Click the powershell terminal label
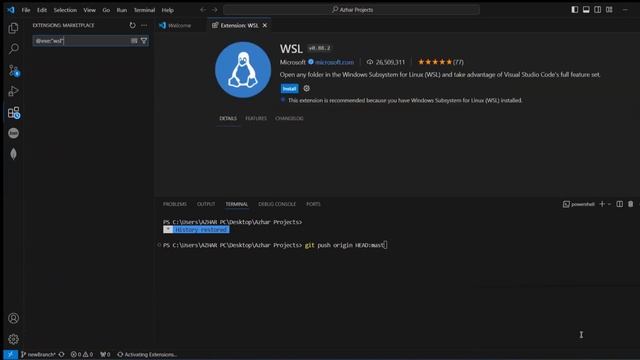Viewport: 640px width, 360px height. (578, 204)
